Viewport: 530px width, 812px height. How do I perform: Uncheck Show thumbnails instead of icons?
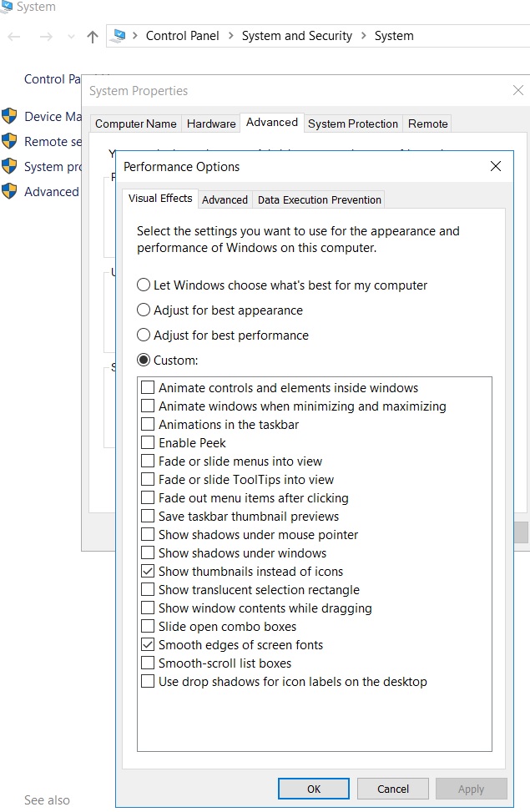(148, 572)
